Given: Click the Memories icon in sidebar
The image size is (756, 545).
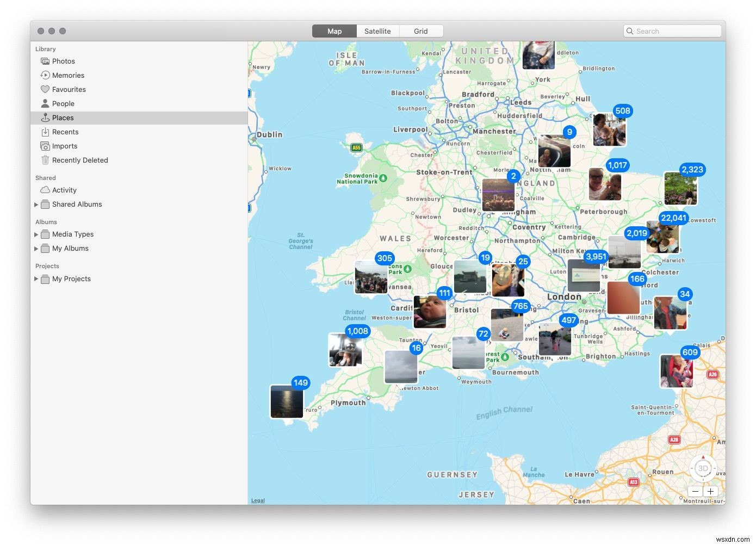Looking at the screenshot, I should tap(45, 75).
